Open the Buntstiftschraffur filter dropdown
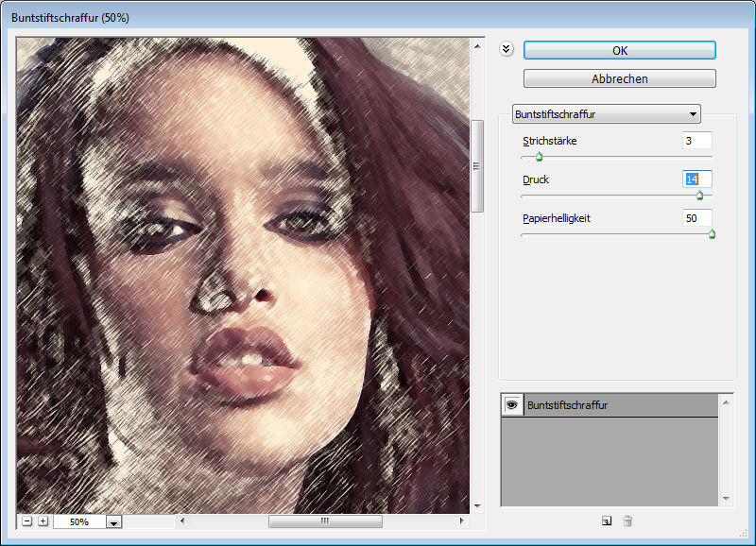 click(606, 114)
